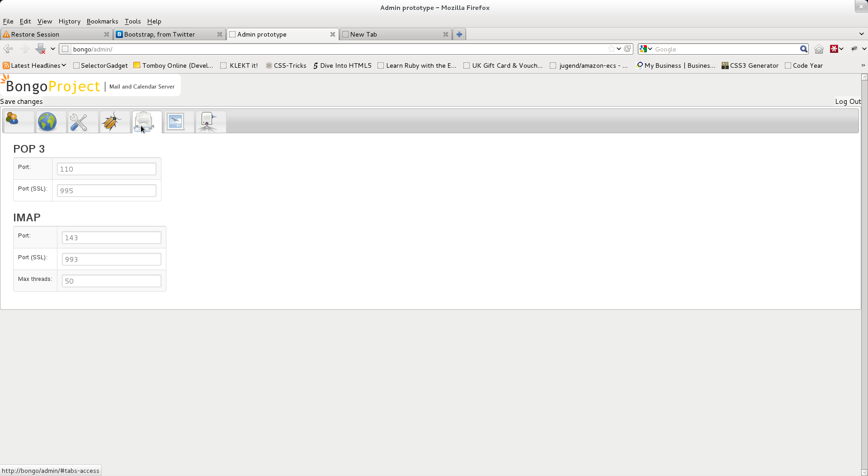The height and width of the screenshot is (476, 868).
Task: Open SelectorGadget bookmark
Action: click(x=100, y=65)
